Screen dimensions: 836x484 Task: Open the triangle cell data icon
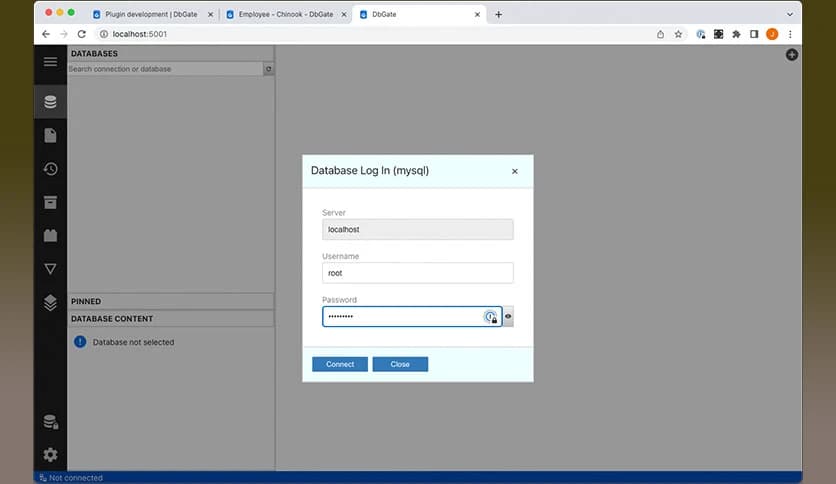tap(50, 269)
